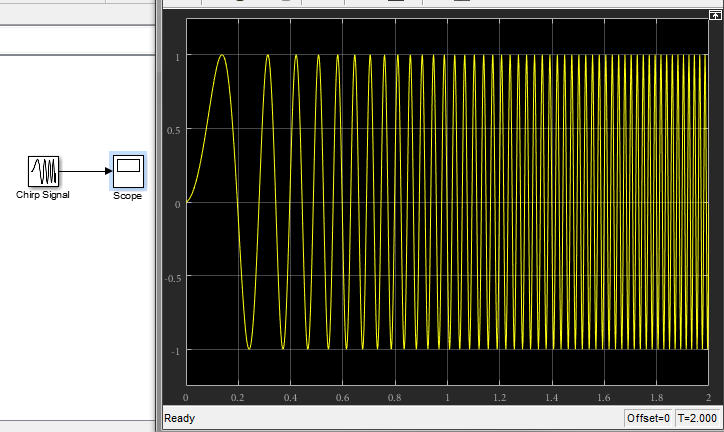724x432 pixels.
Task: Click the x-axis tick label 1.4
Action: [552, 397]
